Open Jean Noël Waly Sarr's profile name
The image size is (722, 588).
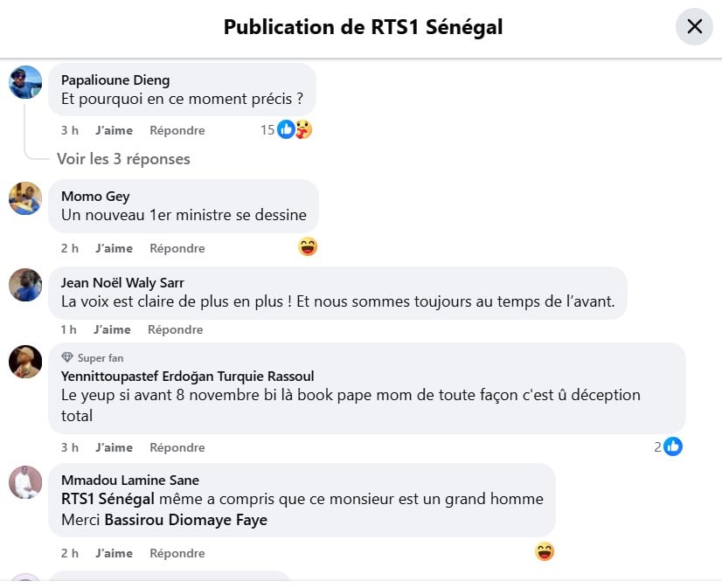[x=122, y=282]
